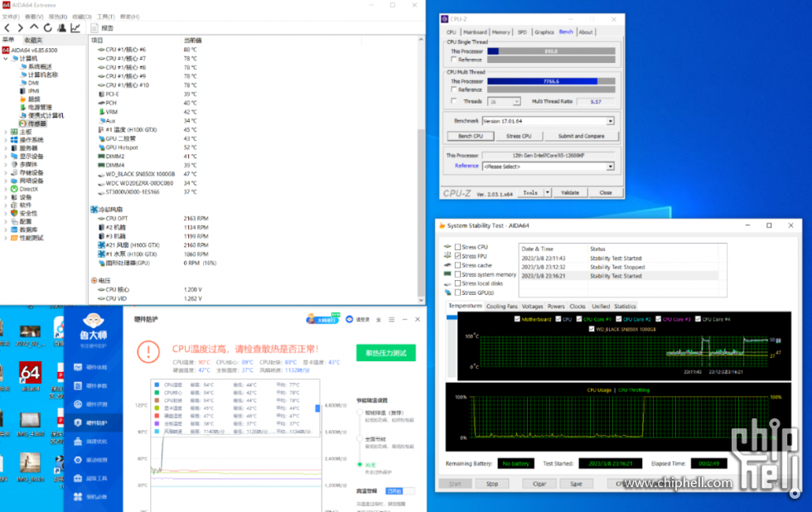Check the CPU-Z Threads checkbox

[x=454, y=101]
